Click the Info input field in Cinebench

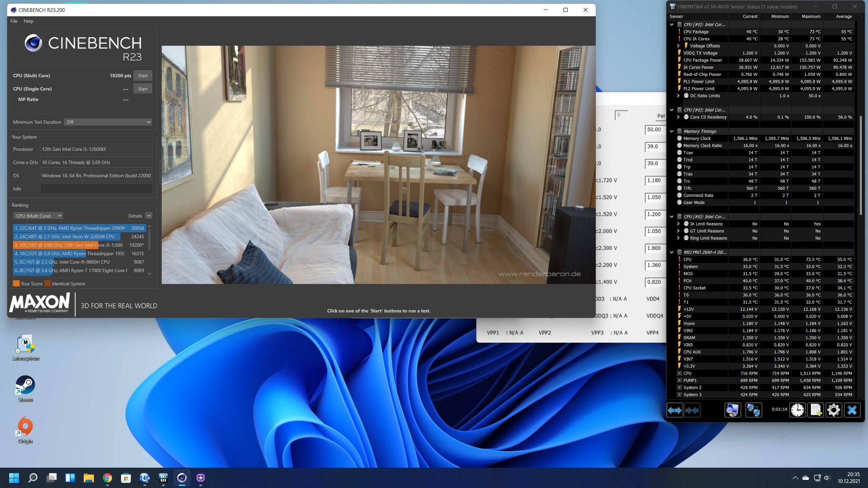point(96,189)
